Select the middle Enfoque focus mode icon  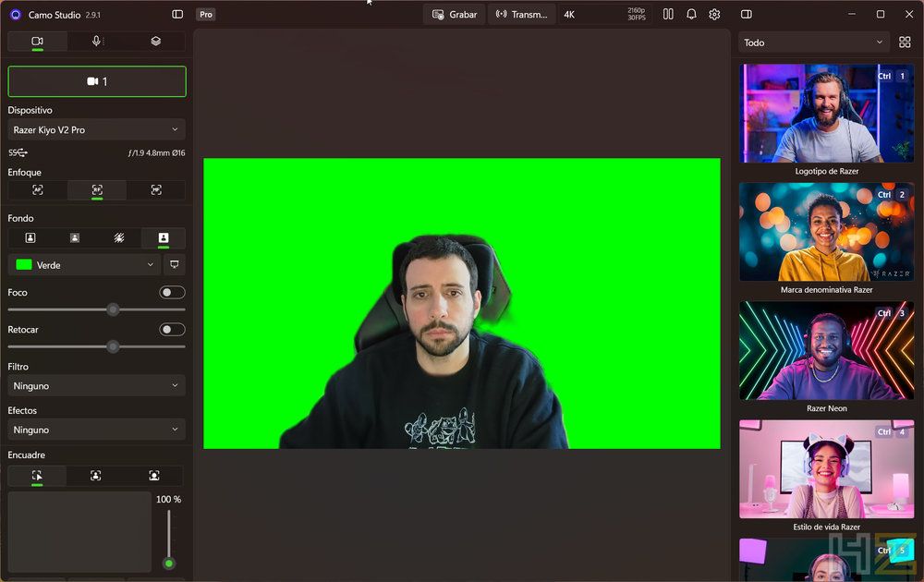coord(97,189)
